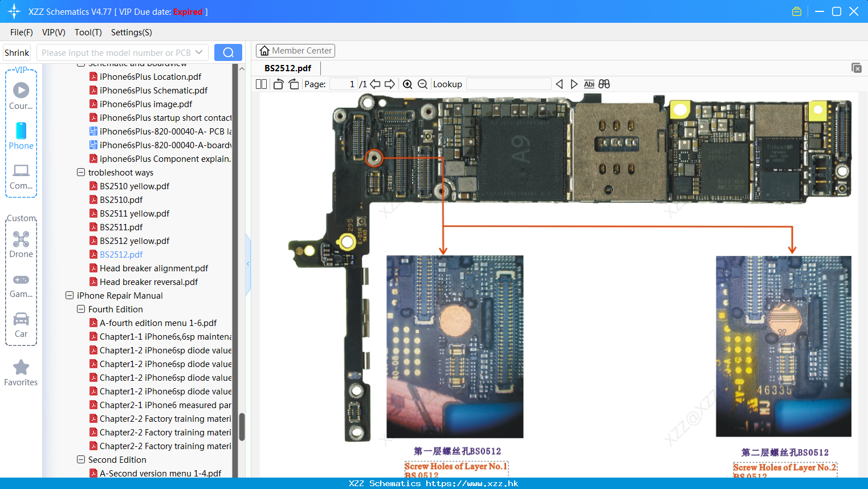This screenshot has width=868, height=489.
Task: Open iPhone6sPlus-820-00040-A-boardview file
Action: click(x=161, y=145)
